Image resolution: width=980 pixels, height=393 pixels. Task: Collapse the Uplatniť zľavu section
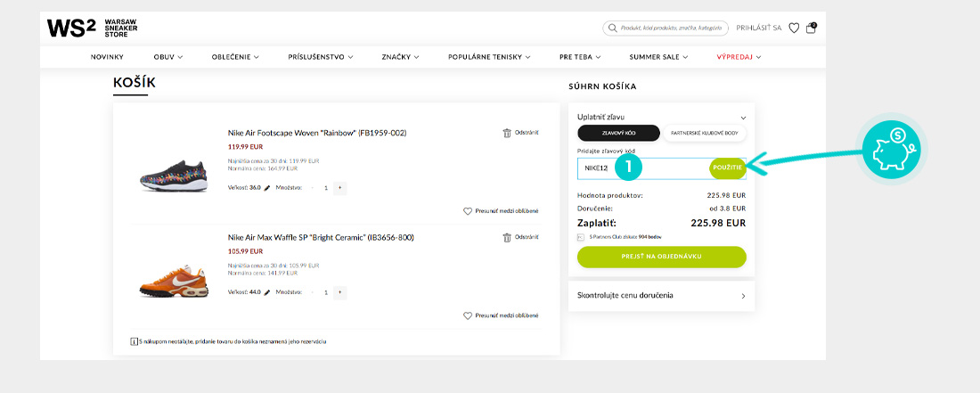tap(743, 118)
